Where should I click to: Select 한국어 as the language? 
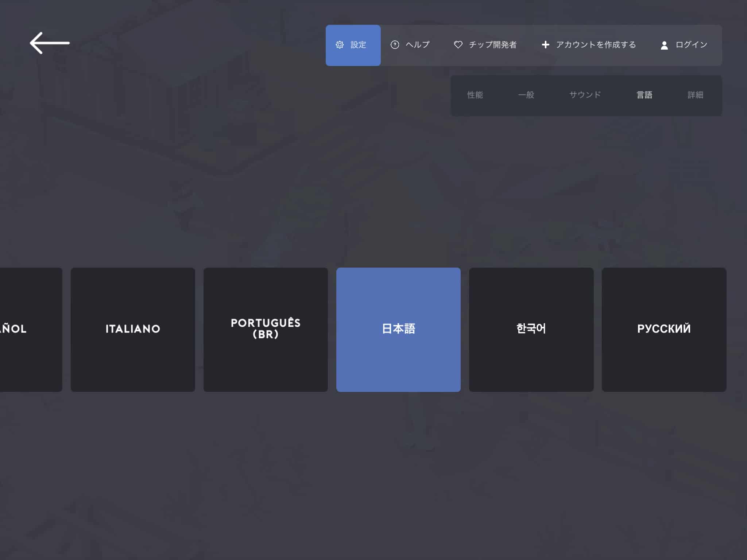pos(531,329)
